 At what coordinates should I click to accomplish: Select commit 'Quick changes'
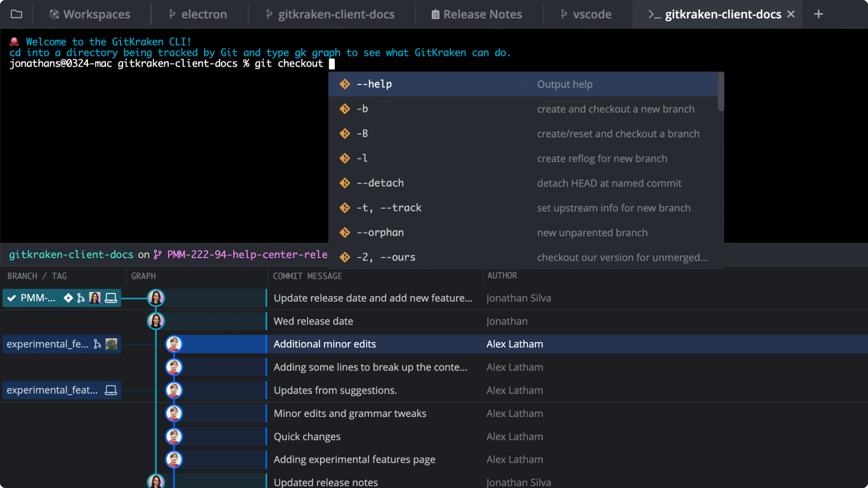pos(307,436)
